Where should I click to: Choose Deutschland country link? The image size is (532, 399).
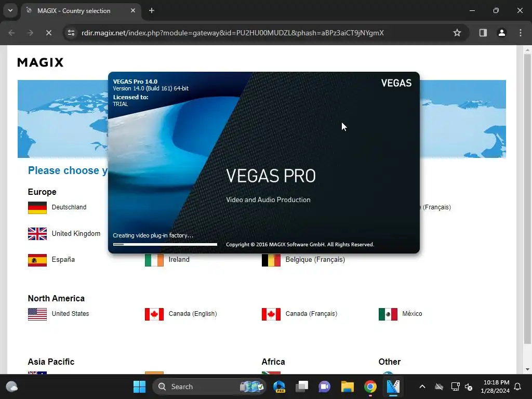(69, 207)
